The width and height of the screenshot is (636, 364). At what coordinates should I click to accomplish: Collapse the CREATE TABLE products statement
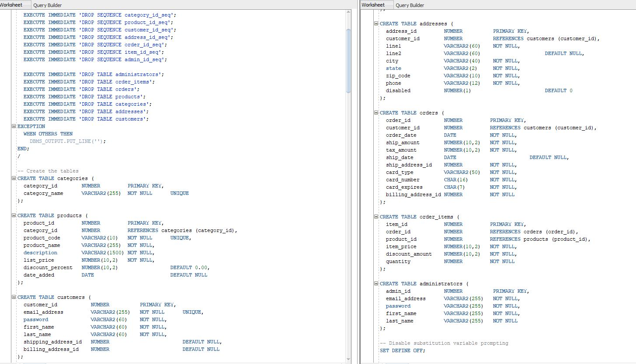coord(14,215)
